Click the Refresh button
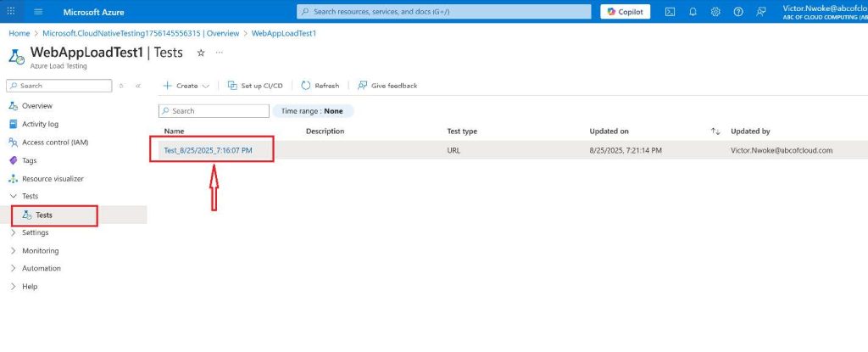This screenshot has height=352, width=868. pos(320,86)
